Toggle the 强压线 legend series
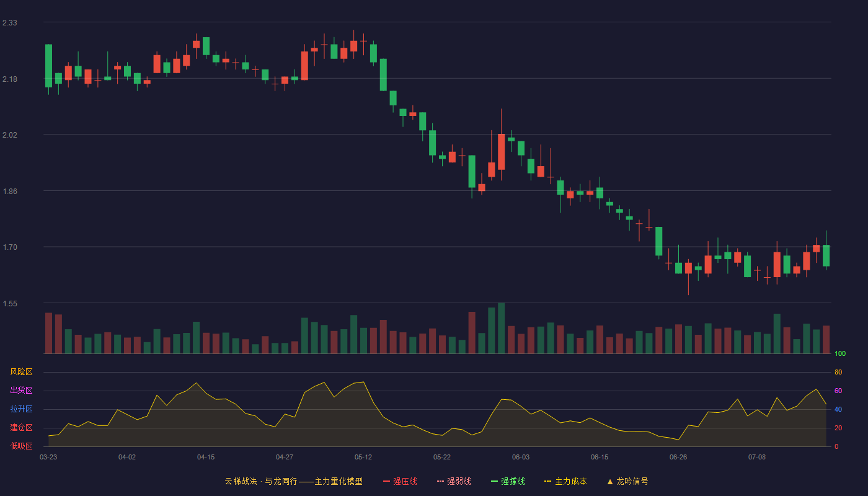Viewport: 868px width, 496px height. (x=400, y=481)
